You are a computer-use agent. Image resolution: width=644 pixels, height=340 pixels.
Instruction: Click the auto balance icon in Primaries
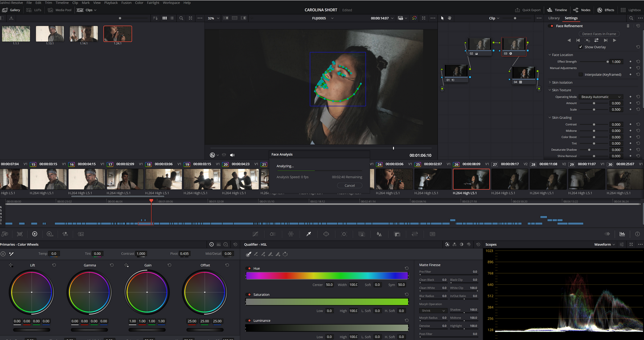(3, 254)
